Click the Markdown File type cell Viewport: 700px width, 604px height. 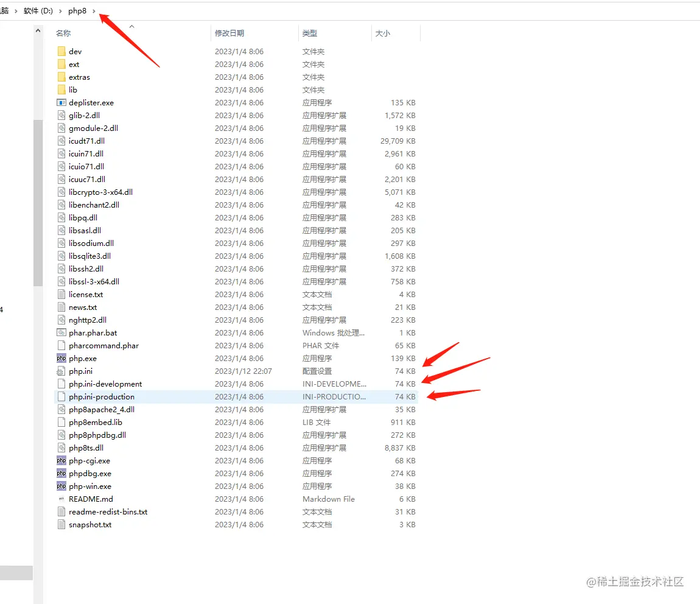tap(329, 499)
